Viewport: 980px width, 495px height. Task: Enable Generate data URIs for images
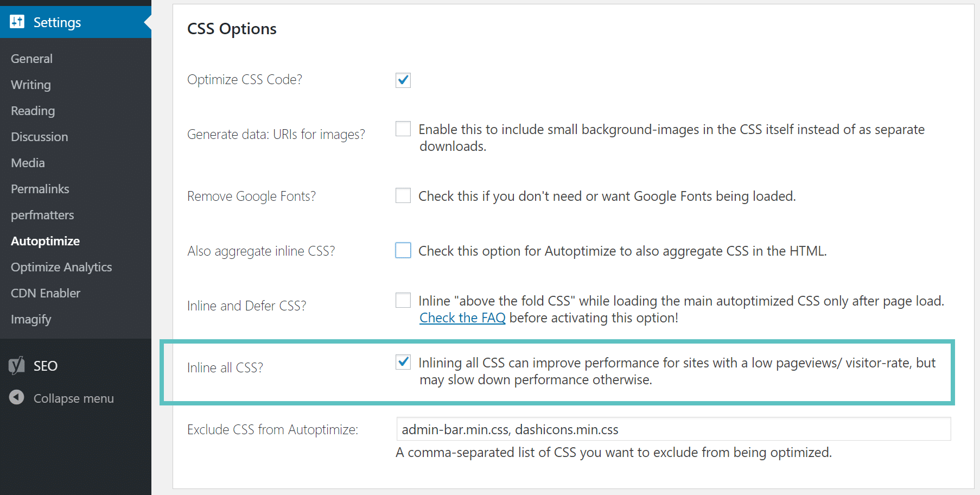point(403,129)
